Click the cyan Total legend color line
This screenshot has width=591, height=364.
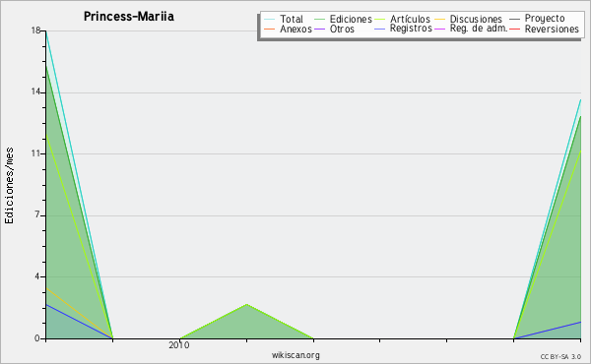point(270,20)
